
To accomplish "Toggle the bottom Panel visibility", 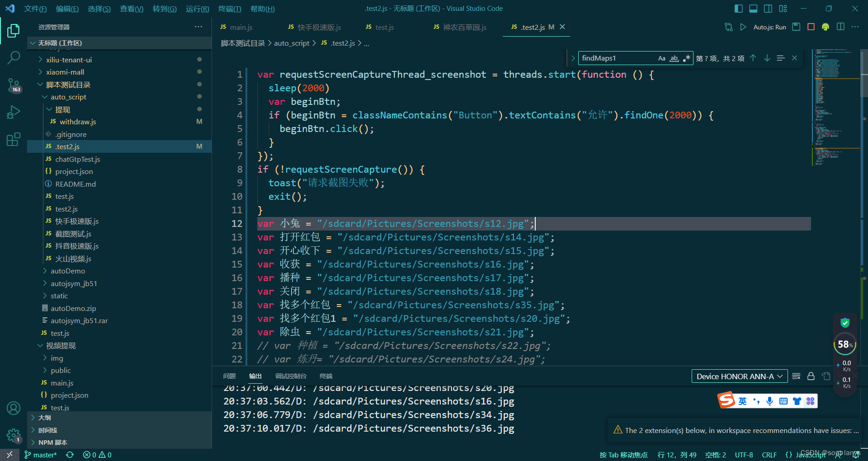I will [x=753, y=9].
